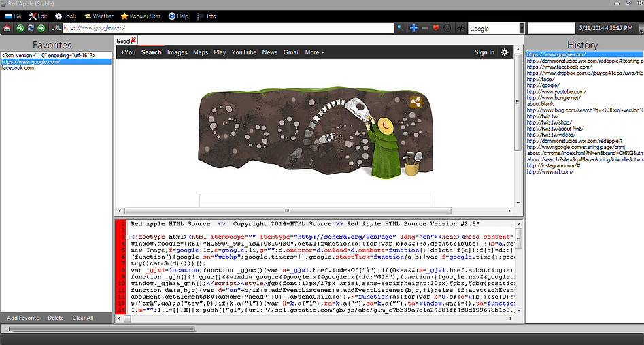Open history with the clock icon
The height and width of the screenshot is (345, 644).
pyautogui.click(x=447, y=28)
